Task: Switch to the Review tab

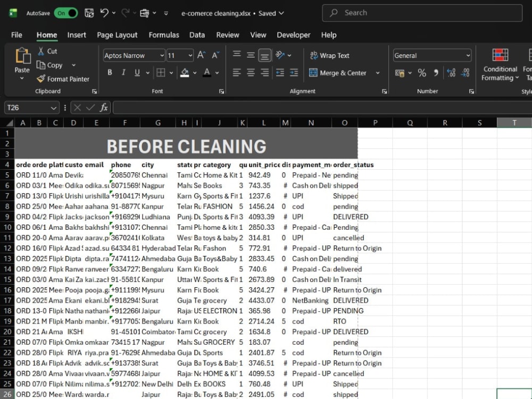Action: pyautogui.click(x=228, y=35)
